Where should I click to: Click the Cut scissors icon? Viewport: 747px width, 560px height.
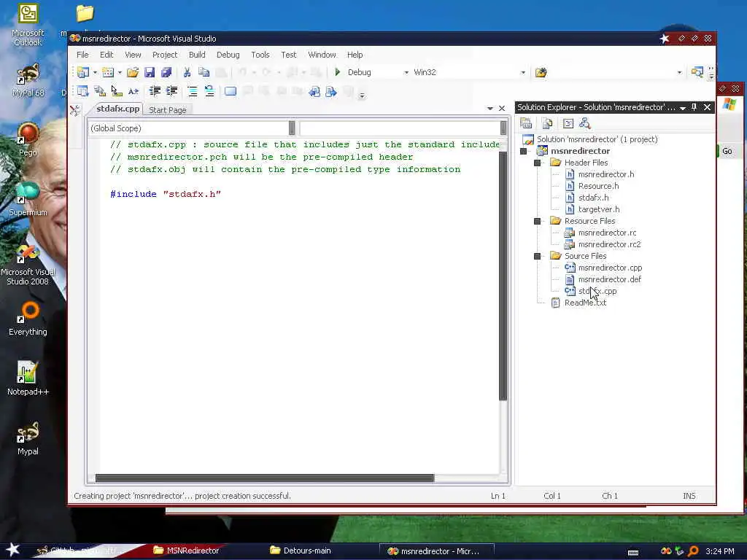point(187,72)
